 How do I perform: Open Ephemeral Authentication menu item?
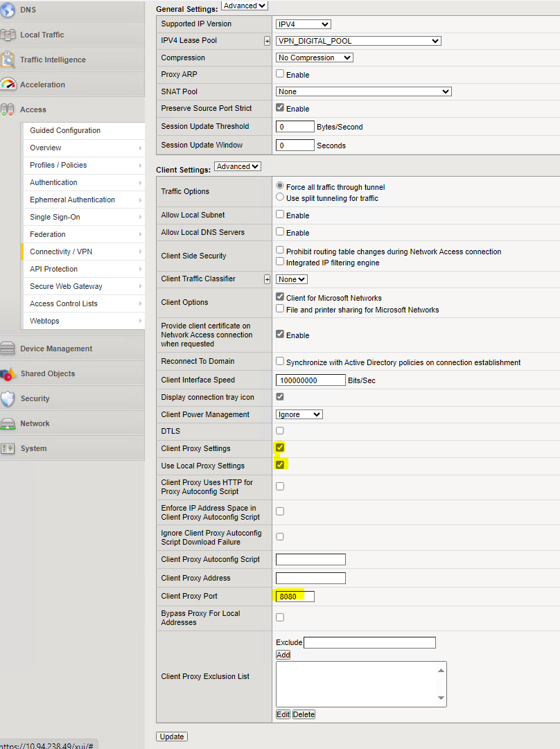click(84, 200)
